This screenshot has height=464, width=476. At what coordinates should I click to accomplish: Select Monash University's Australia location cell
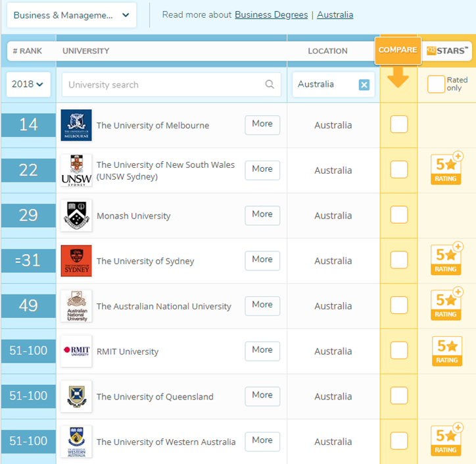pyautogui.click(x=333, y=215)
